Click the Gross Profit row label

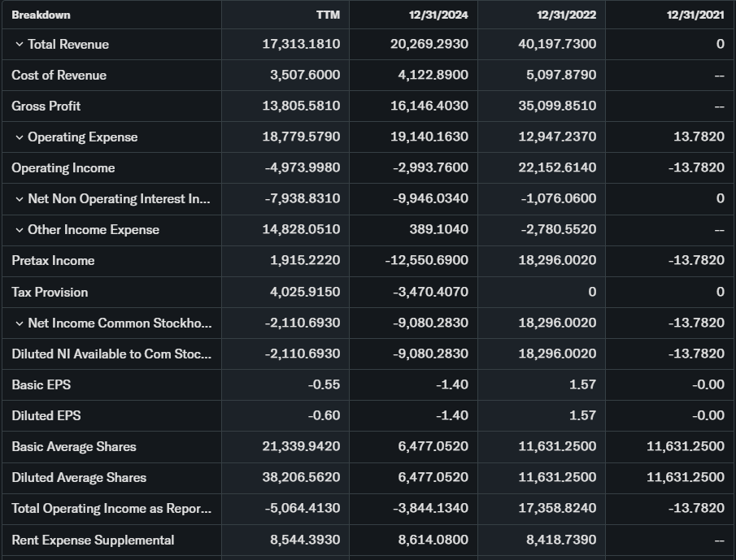[x=46, y=106]
